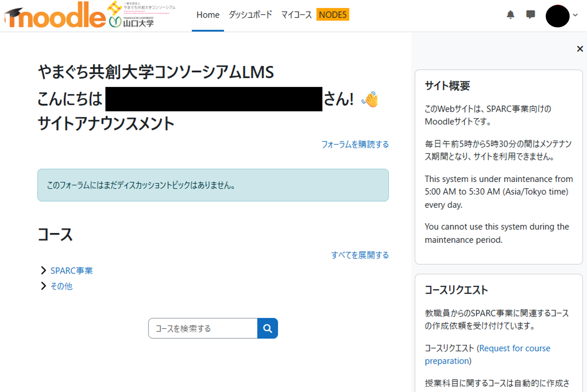Image resolution: width=587 pixels, height=392 pixels.
Task: Select the Home tab
Action: pyautogui.click(x=208, y=15)
